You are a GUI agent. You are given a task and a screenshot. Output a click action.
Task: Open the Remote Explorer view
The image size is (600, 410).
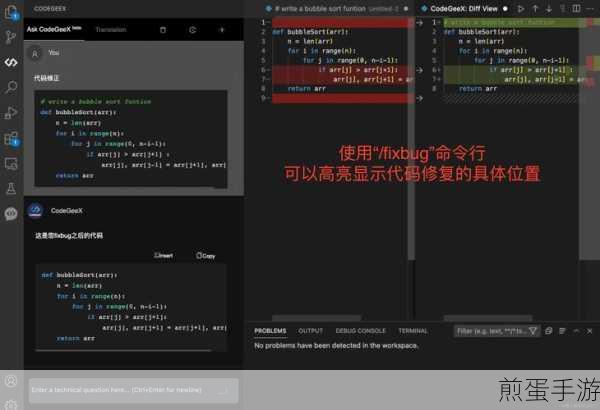coord(11,164)
